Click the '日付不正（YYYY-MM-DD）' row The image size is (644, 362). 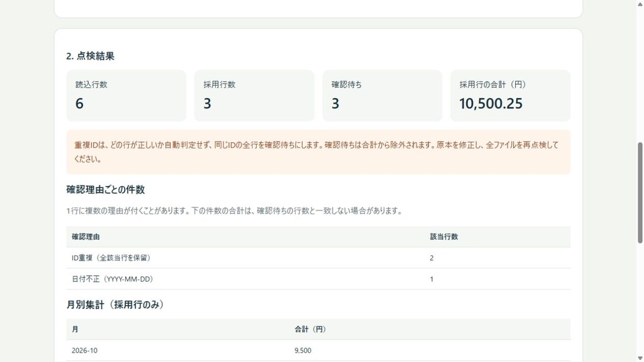318,279
